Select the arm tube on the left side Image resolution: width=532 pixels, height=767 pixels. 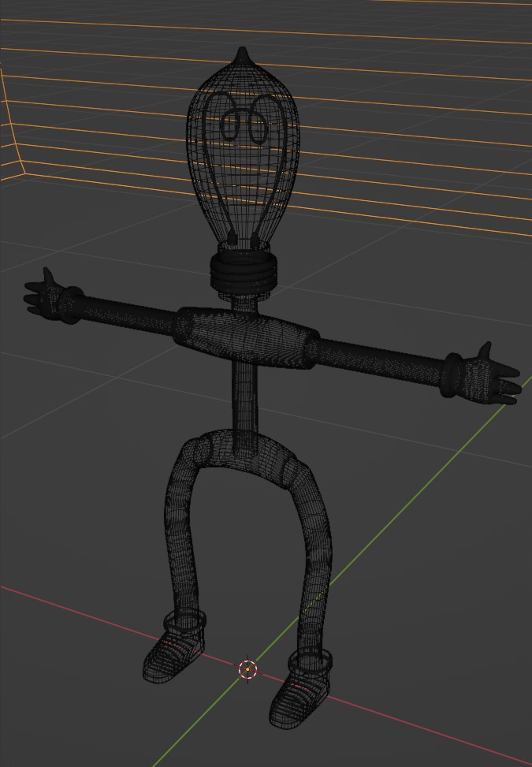pos(128,313)
